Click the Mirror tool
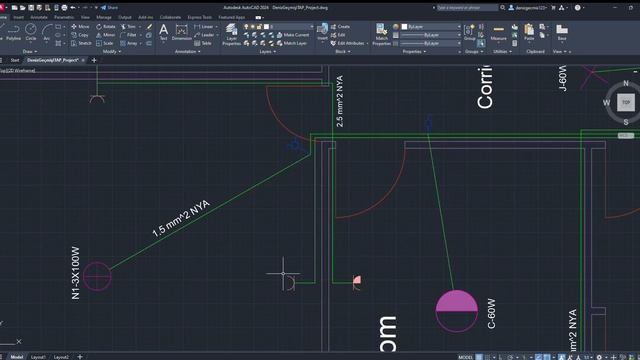 pyautogui.click(x=106, y=35)
